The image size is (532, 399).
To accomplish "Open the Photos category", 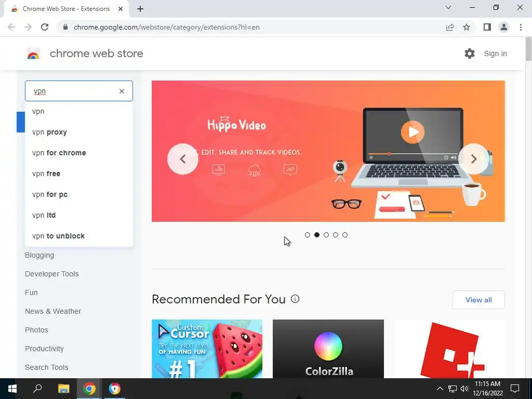I will coord(36,330).
